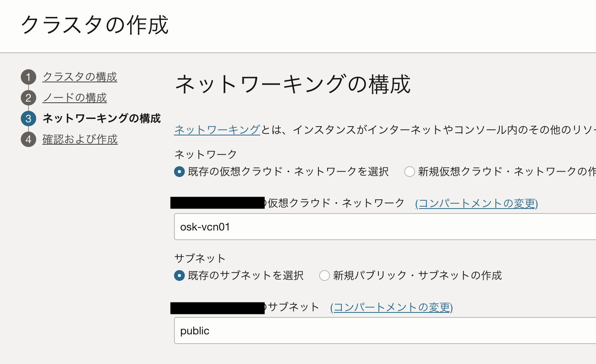Click the step 4 numbered circle icon
This screenshot has width=596, height=364.
click(28, 139)
